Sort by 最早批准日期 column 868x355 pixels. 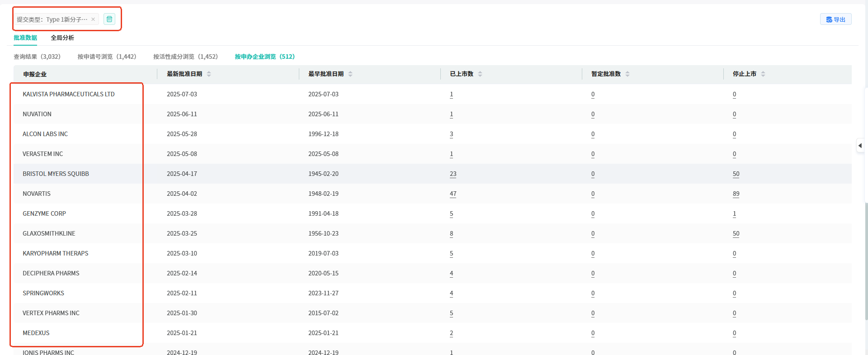[350, 74]
